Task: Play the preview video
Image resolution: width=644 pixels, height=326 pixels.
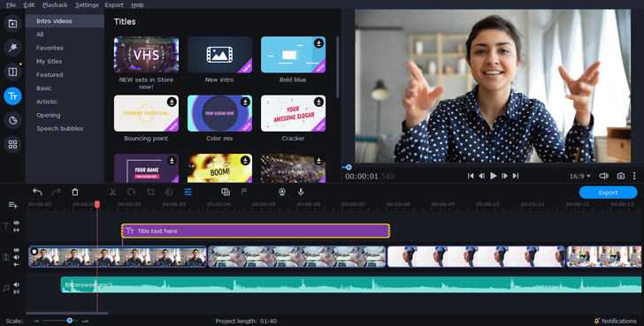Action: [x=494, y=176]
